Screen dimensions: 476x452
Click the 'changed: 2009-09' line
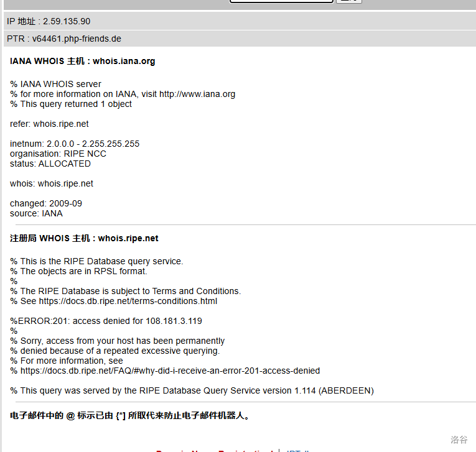point(46,203)
